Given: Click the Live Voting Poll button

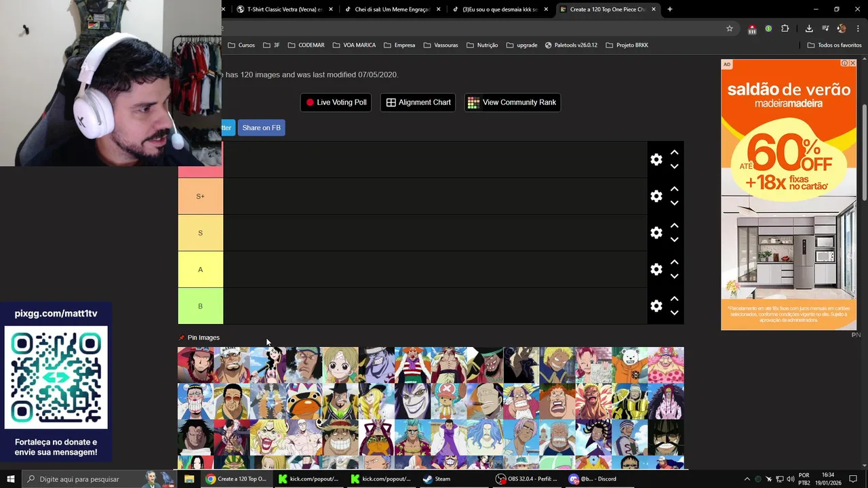Looking at the screenshot, I should [x=336, y=102].
